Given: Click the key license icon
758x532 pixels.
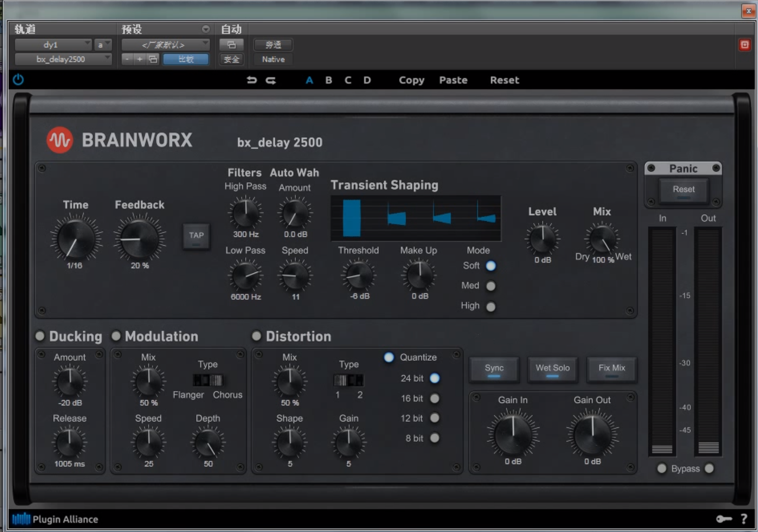Looking at the screenshot, I should tap(724, 519).
